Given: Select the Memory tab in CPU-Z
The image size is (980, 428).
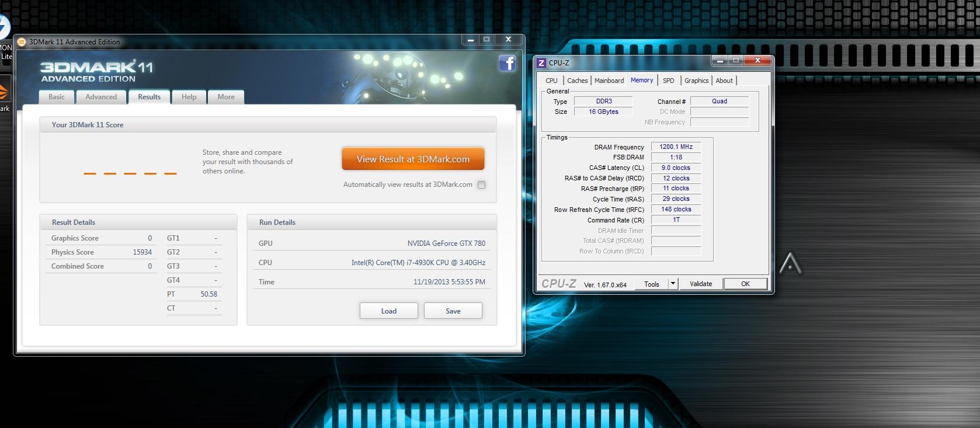Looking at the screenshot, I should click(x=642, y=80).
